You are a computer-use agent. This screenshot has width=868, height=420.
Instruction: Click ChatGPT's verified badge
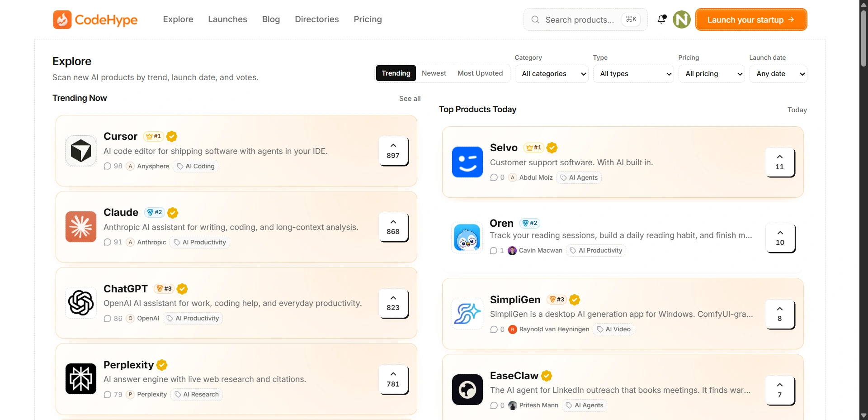pyautogui.click(x=182, y=289)
